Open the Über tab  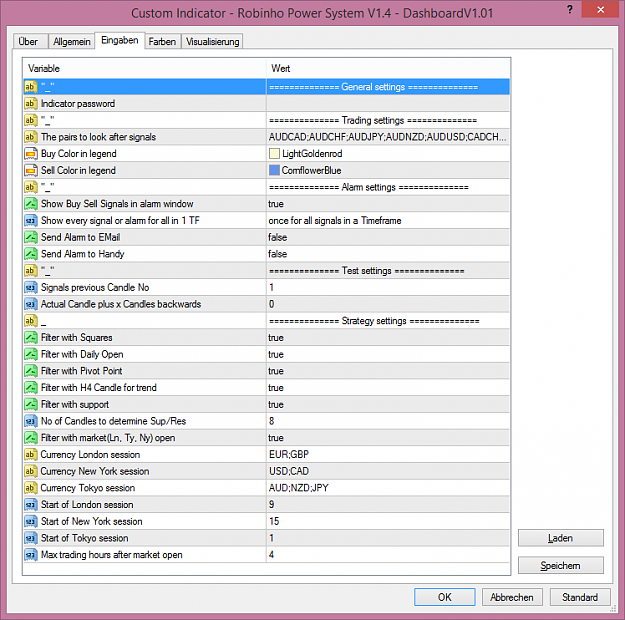click(x=30, y=41)
